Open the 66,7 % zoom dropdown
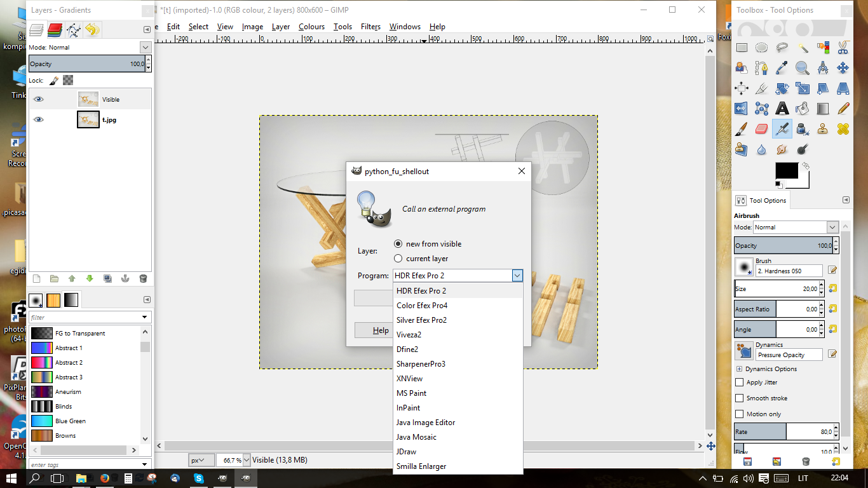 (x=245, y=460)
